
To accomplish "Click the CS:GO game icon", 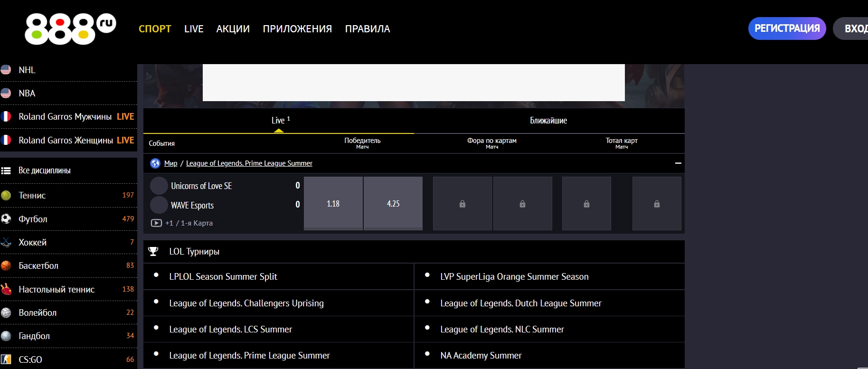I will coord(6,360).
